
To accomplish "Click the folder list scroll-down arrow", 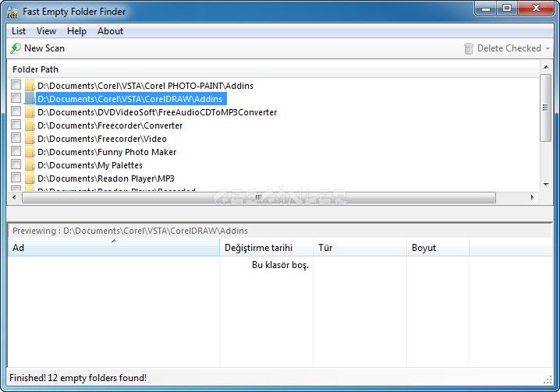I will click(546, 185).
